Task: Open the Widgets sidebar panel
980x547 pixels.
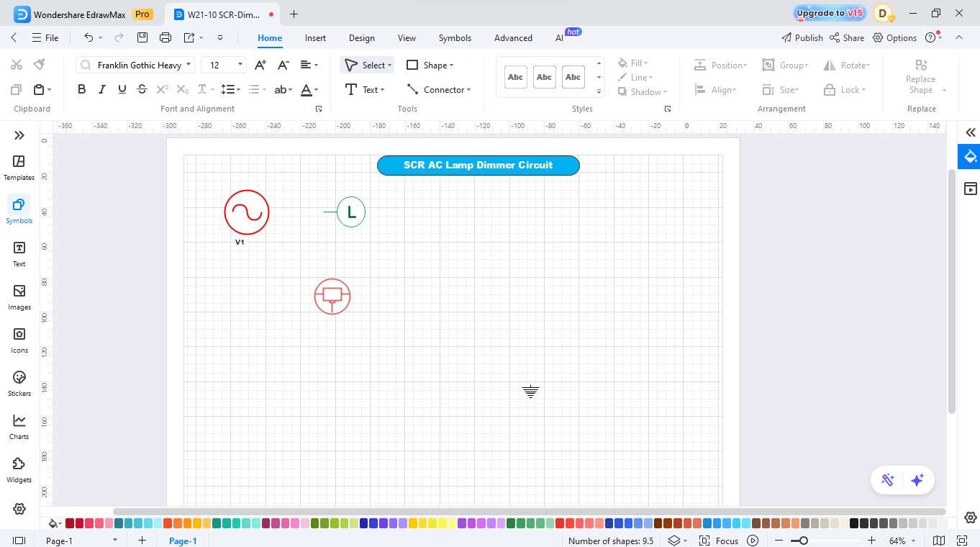Action: (x=19, y=470)
